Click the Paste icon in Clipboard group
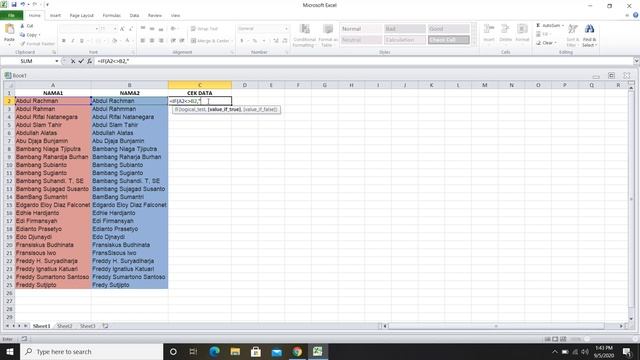 9,29
